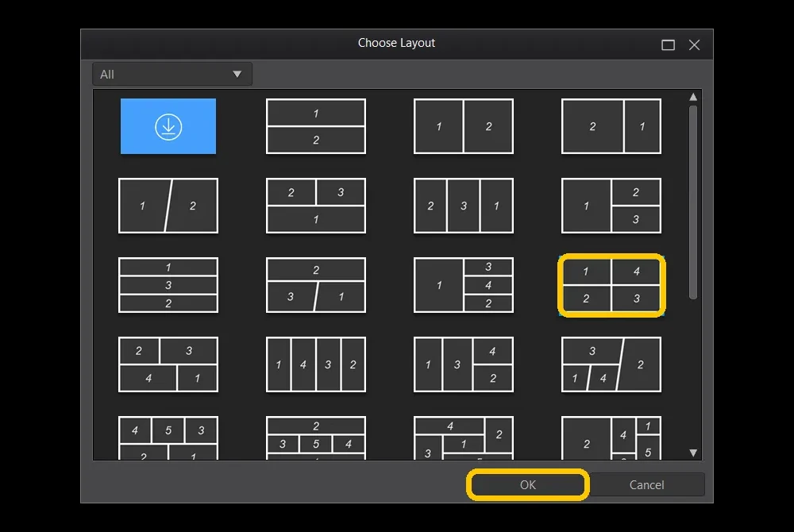This screenshot has height=532, width=794.
Task: Close the Choose Layout dialog
Action: pyautogui.click(x=694, y=45)
